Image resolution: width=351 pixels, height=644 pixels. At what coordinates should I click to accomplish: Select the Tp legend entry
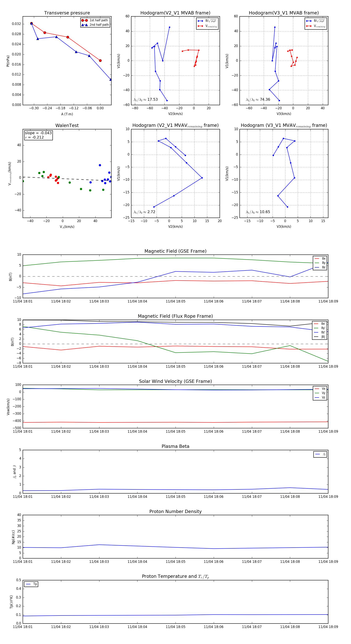pos(31,584)
